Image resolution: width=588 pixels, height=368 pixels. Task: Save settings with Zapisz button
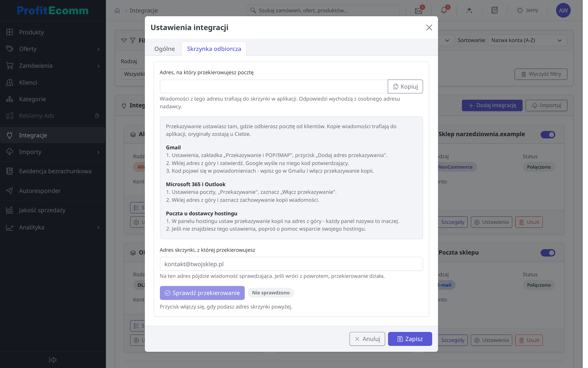[410, 339]
